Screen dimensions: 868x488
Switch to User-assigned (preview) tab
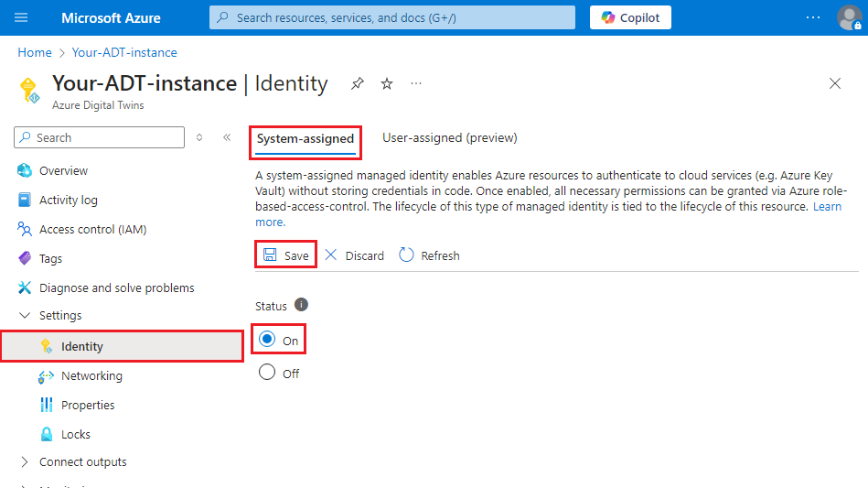coord(449,138)
